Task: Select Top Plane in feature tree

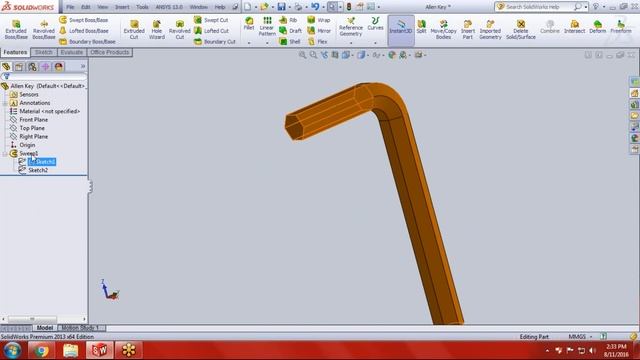Action: coord(32,128)
